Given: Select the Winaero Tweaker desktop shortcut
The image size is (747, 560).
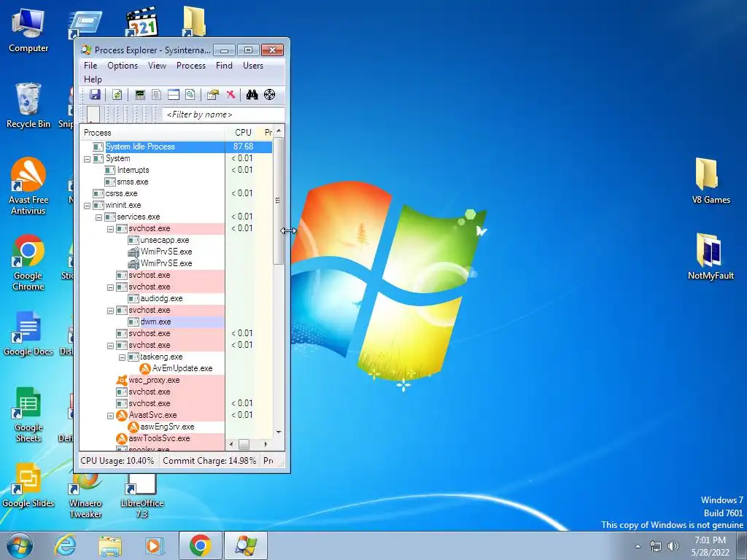Looking at the screenshot, I should (85, 495).
